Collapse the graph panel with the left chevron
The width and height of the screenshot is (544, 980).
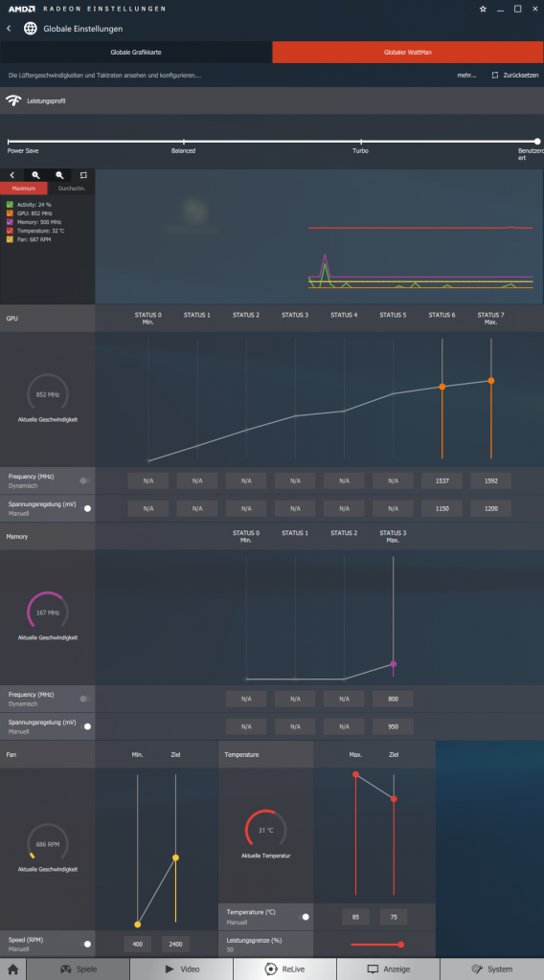point(11,176)
